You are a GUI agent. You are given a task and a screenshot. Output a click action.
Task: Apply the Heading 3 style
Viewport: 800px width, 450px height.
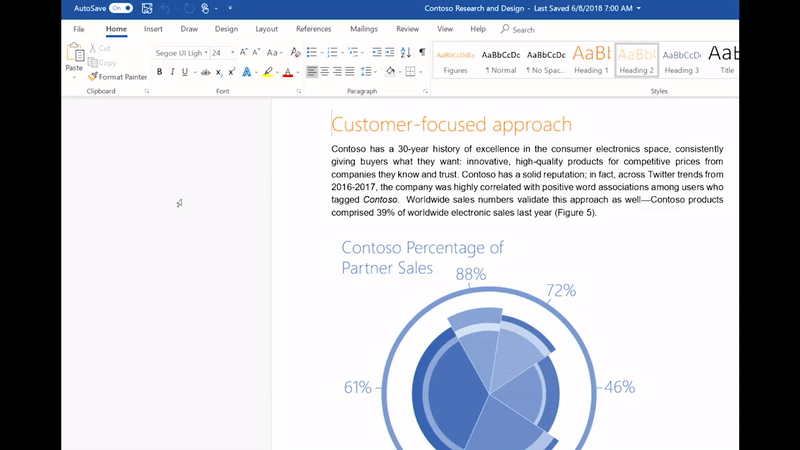(x=682, y=60)
